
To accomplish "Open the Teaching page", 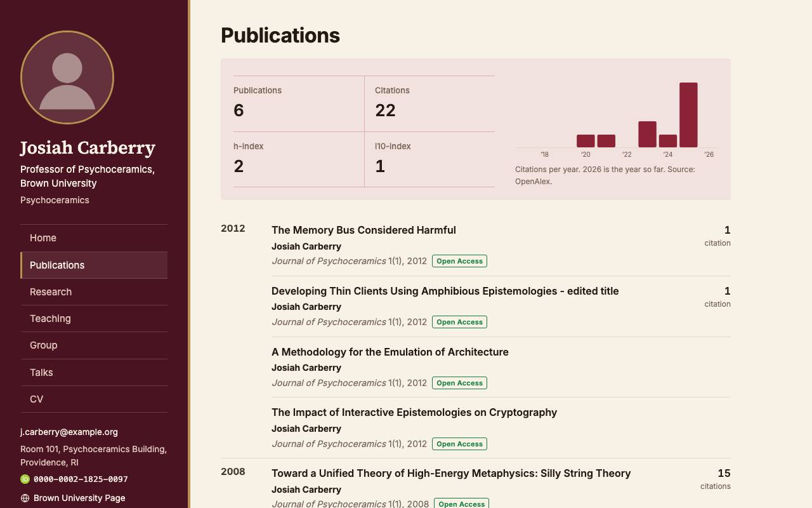I will pos(94,319).
